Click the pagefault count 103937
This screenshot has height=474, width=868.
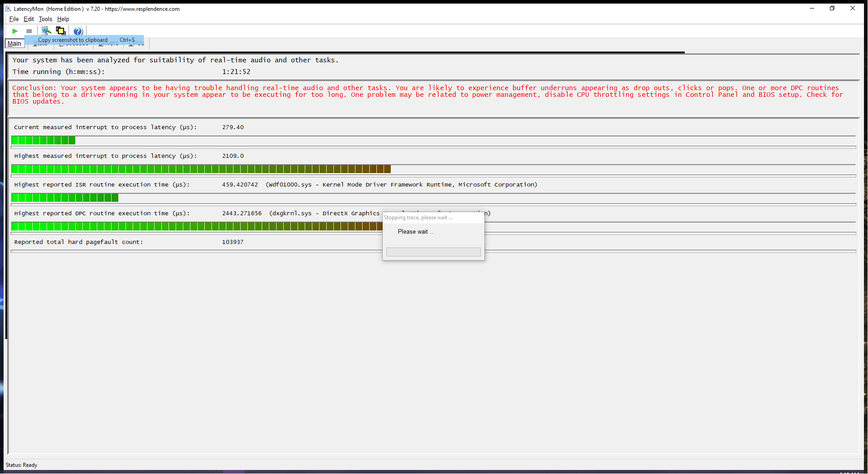tap(233, 242)
